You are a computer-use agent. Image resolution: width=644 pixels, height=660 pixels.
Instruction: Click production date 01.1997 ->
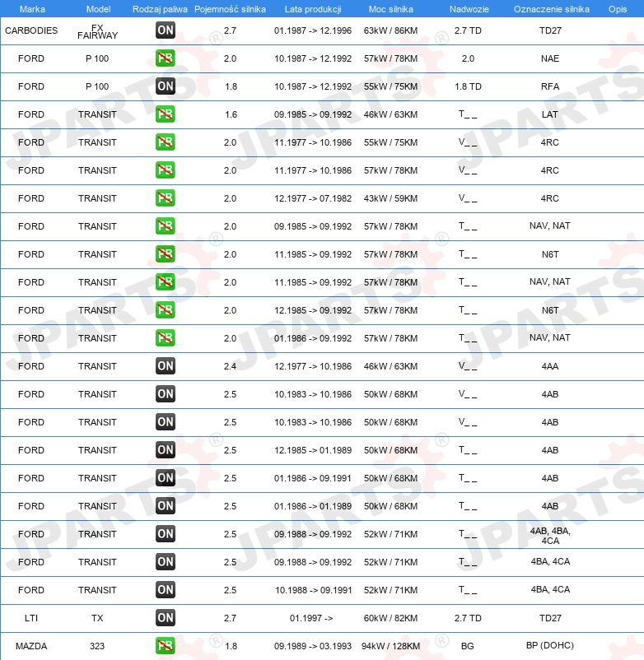tap(311, 618)
